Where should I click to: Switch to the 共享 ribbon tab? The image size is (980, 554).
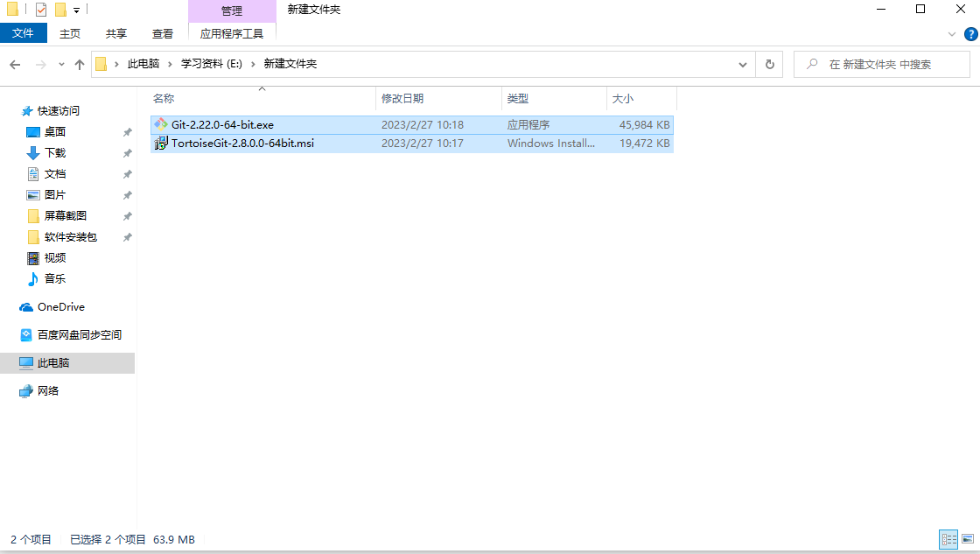point(116,34)
